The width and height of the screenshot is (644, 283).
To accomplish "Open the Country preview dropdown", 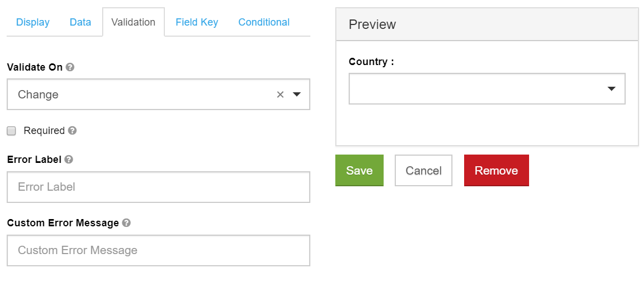I will [486, 89].
